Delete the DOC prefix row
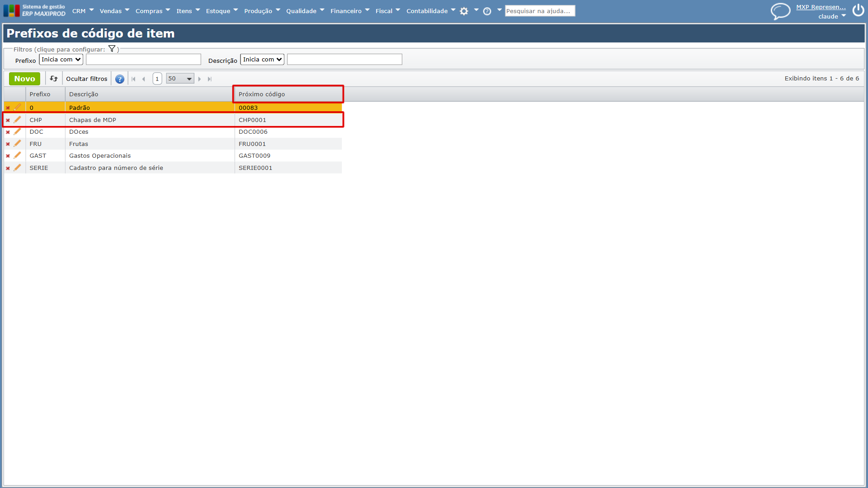Viewport: 868px width, 488px height. coord(8,132)
